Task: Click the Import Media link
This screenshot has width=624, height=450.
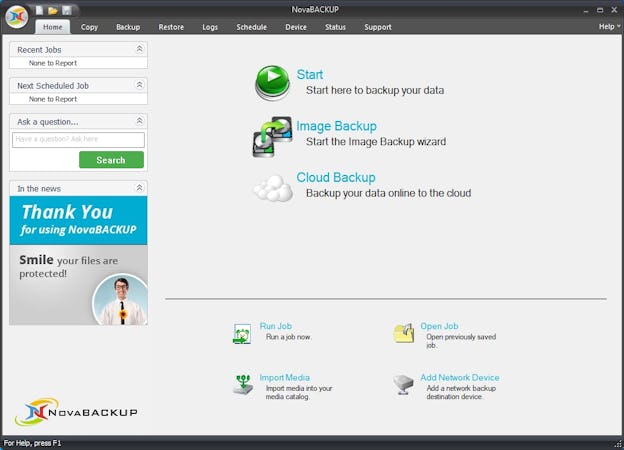Action: click(285, 377)
